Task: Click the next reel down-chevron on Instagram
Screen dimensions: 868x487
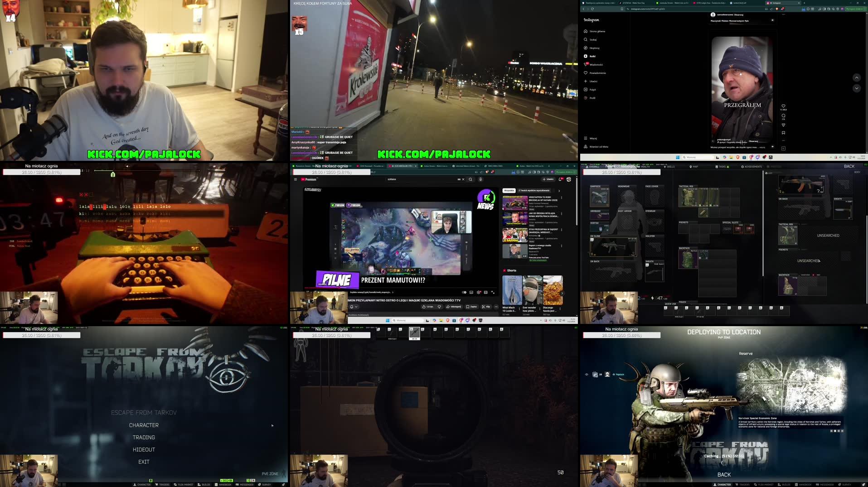Action: click(857, 88)
